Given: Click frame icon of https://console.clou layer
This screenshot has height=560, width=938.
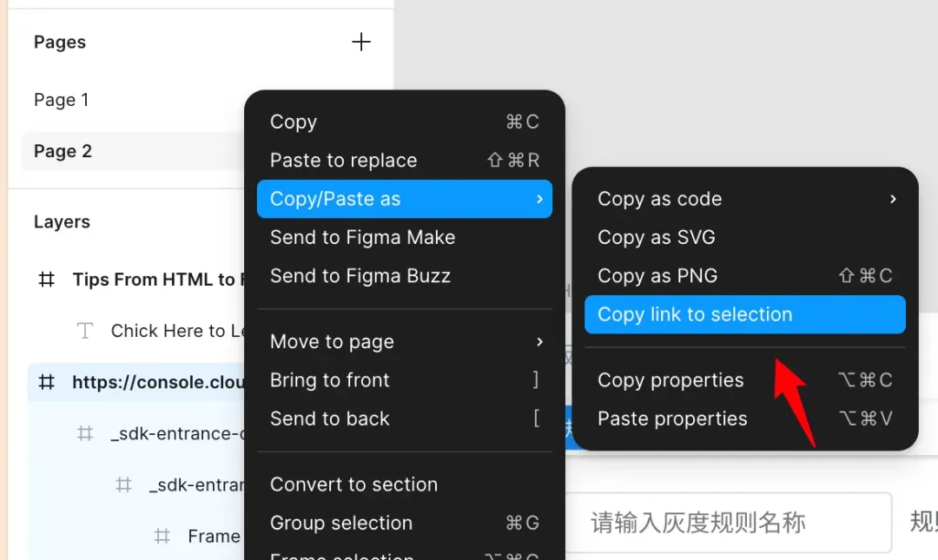Looking at the screenshot, I should (47, 382).
